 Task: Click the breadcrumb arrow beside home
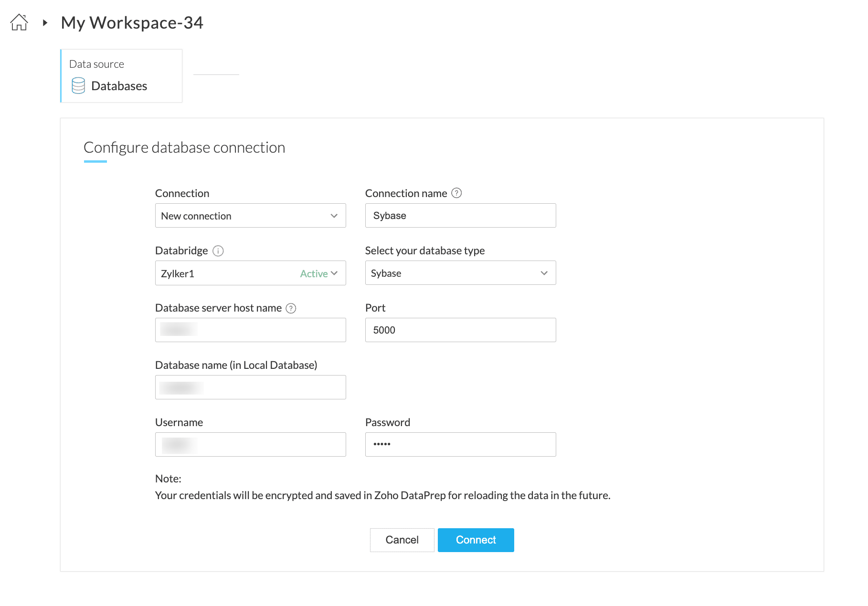pos(45,22)
